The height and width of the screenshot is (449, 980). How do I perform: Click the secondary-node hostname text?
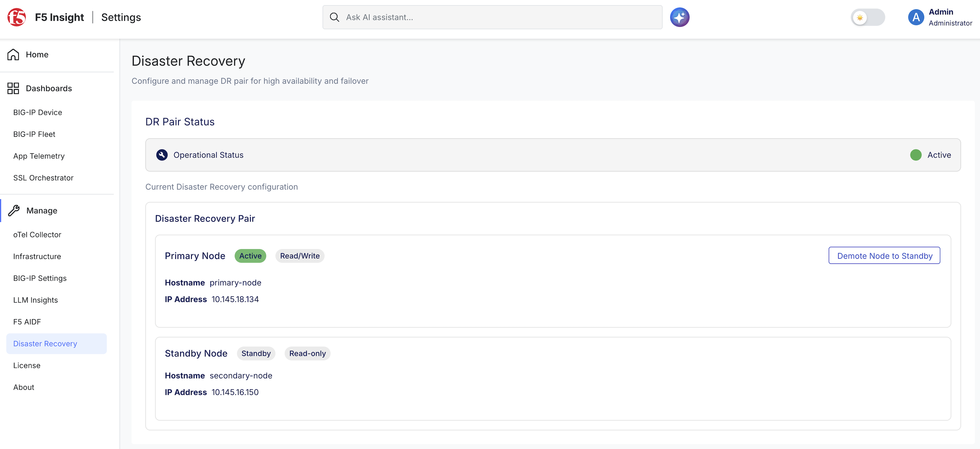click(x=241, y=375)
